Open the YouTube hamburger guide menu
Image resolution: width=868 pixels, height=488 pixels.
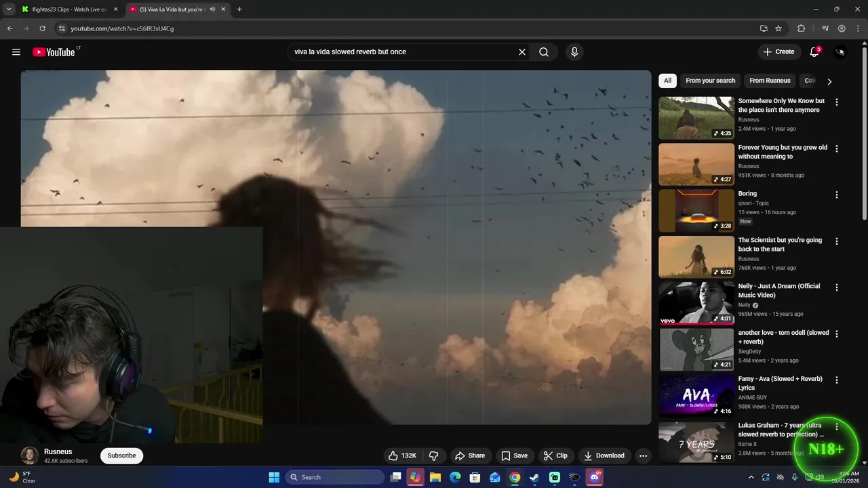coord(16,52)
